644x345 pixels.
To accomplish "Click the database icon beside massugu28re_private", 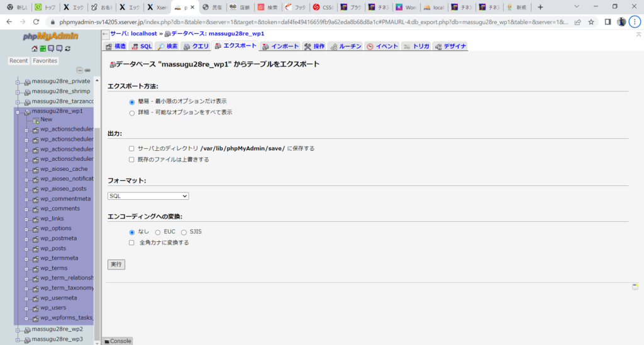I will 27,82.
